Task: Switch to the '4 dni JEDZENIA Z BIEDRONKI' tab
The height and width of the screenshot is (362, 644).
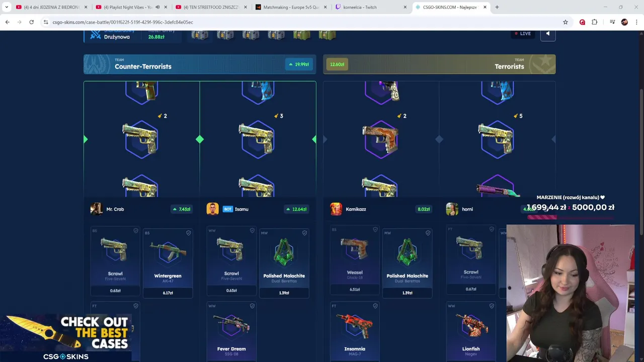Action: click(x=52, y=7)
